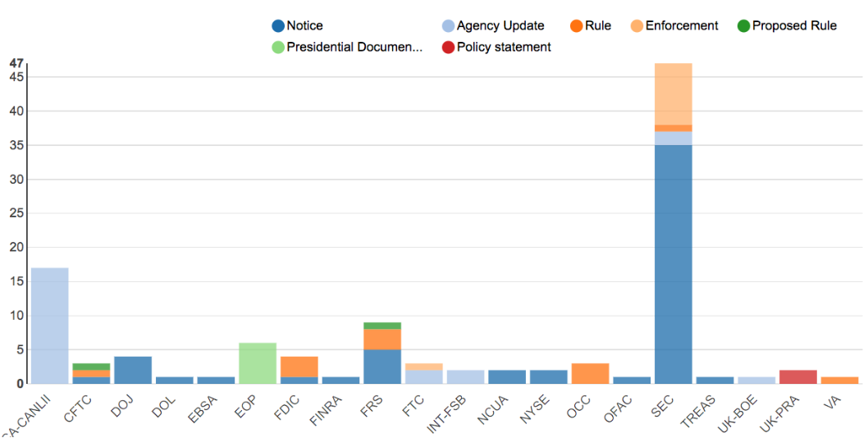Toggle the Enforcement legend series
The height and width of the screenshot is (447, 868).
tap(674, 25)
